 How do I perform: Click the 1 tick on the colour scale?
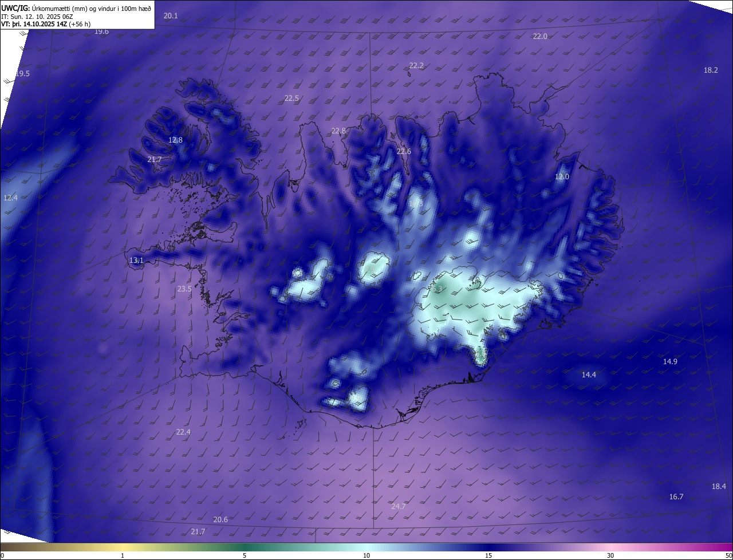pos(123,555)
